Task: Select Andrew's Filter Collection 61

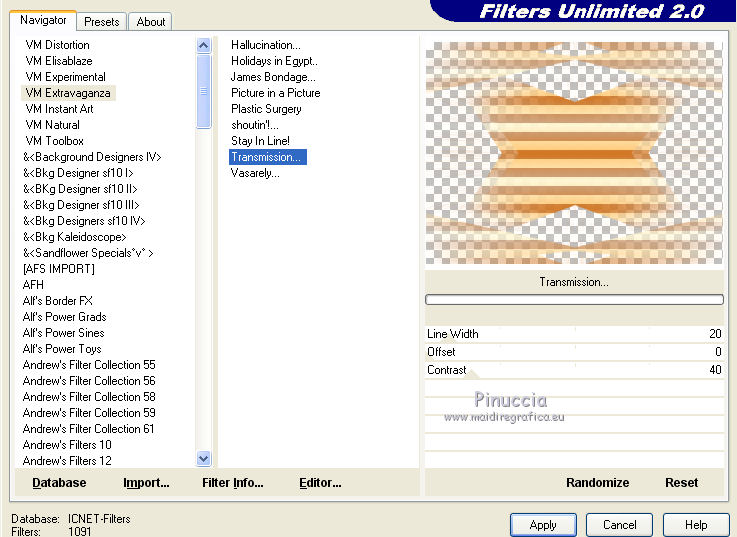Action: point(88,428)
